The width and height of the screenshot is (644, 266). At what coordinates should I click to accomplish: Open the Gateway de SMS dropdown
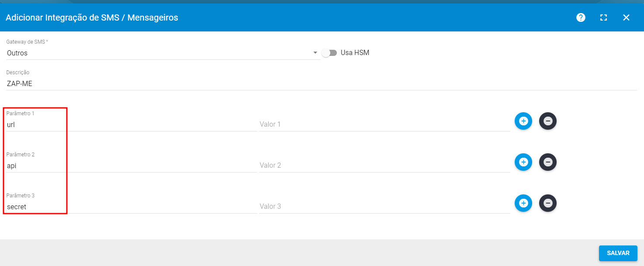tap(163, 53)
